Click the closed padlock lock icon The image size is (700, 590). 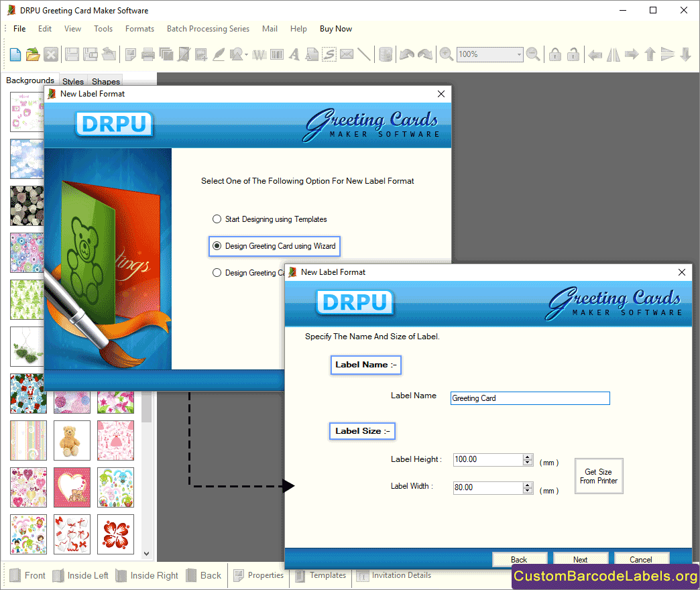(555, 54)
